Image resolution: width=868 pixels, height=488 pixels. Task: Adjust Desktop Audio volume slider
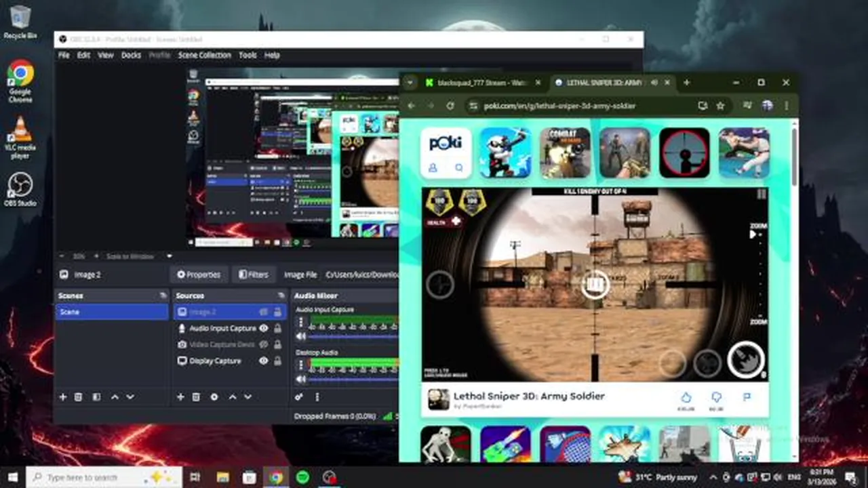click(353, 379)
